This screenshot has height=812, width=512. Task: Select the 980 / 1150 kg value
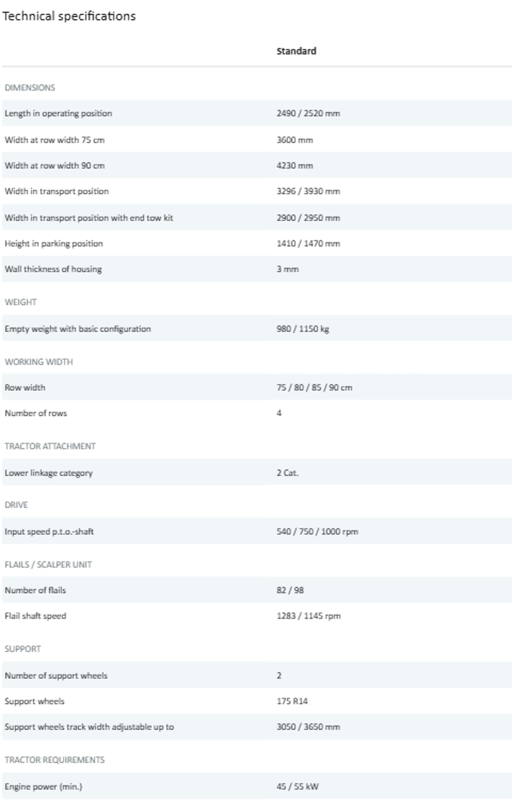tap(303, 329)
